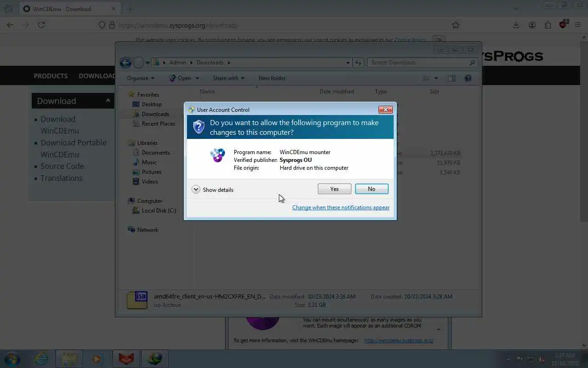Screen dimensions: 588x368
Task: Sort files by Size column
Action: pos(435,92)
